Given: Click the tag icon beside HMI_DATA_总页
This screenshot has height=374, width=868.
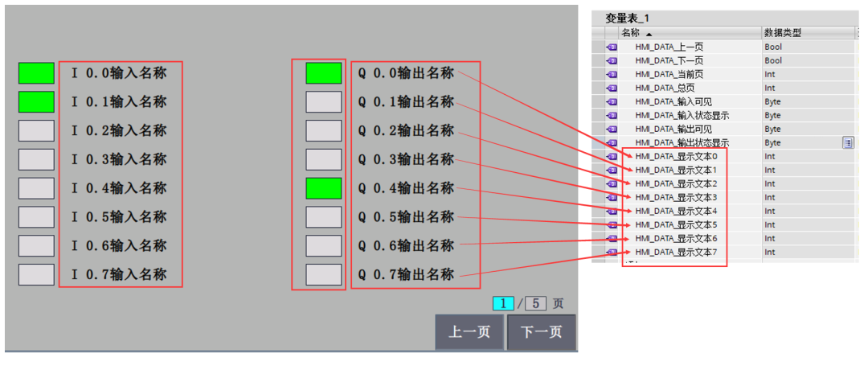Looking at the screenshot, I should click(612, 88).
